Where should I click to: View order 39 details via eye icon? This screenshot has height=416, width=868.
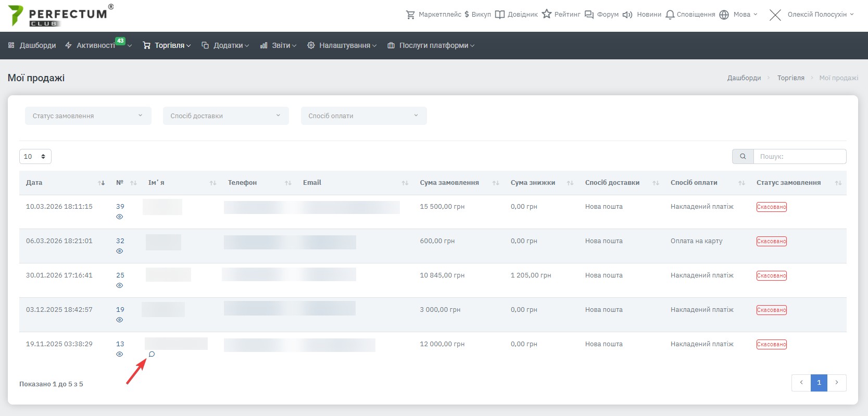119,217
